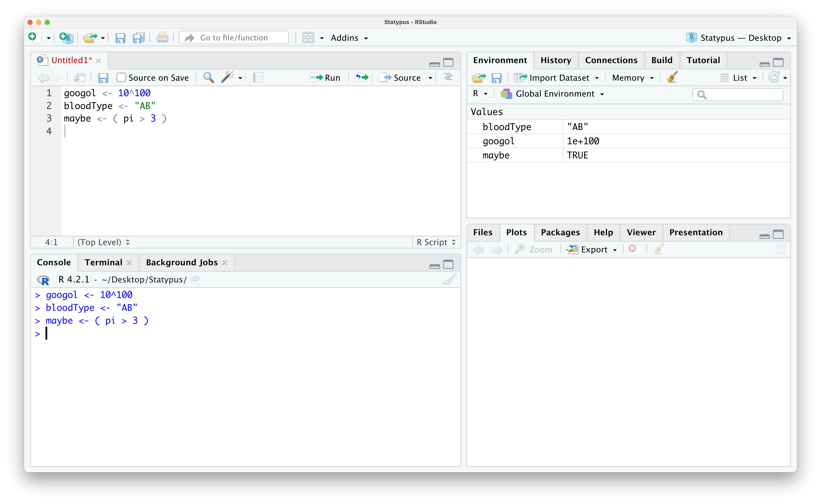
Task: Switch to the Packages tab
Action: click(560, 232)
